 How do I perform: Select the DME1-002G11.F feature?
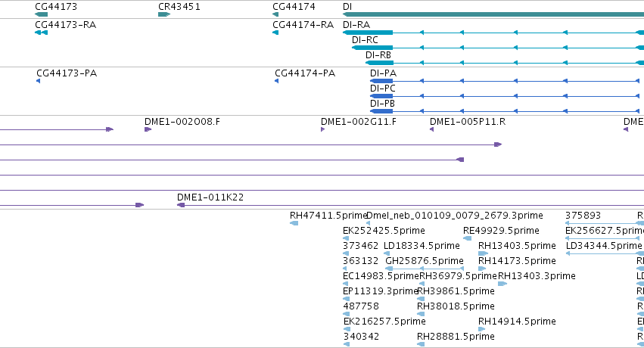click(x=359, y=122)
